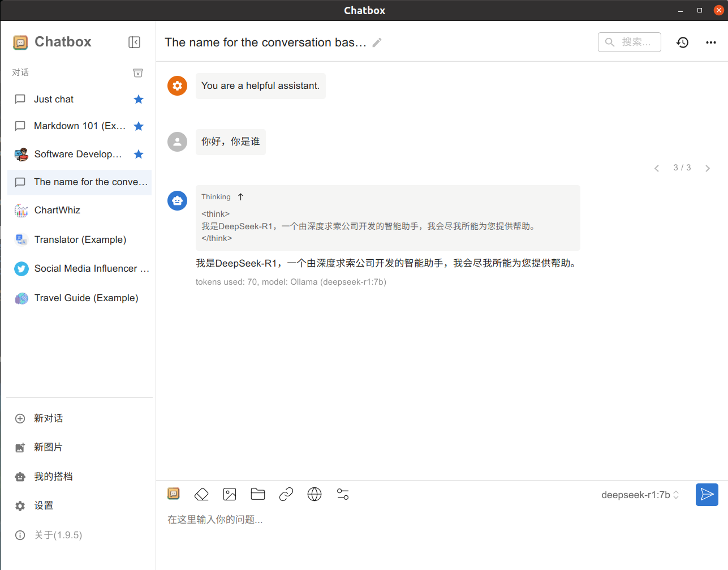The height and width of the screenshot is (570, 728).
Task: Select 'The name for the conve…' conversation
Action: 79,182
